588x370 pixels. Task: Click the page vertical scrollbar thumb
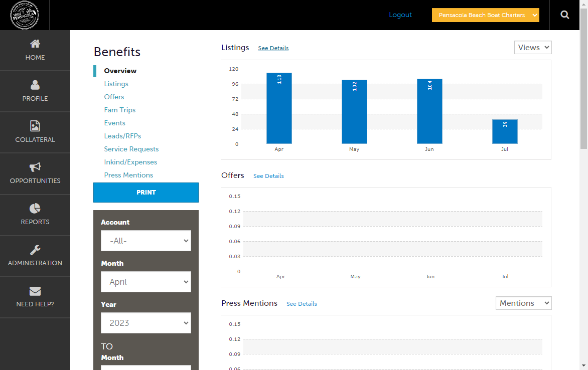pyautogui.click(x=583, y=79)
